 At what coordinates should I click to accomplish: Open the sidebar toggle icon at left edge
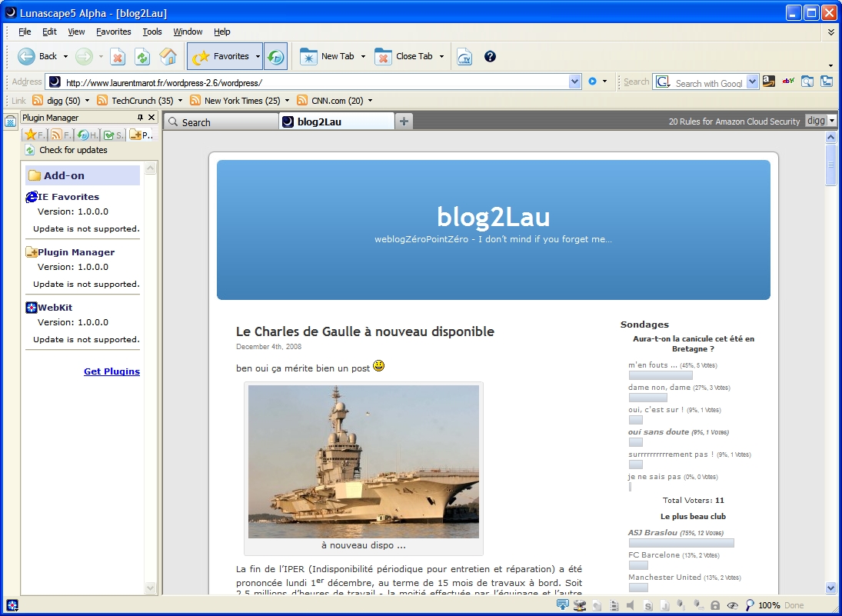(10, 122)
